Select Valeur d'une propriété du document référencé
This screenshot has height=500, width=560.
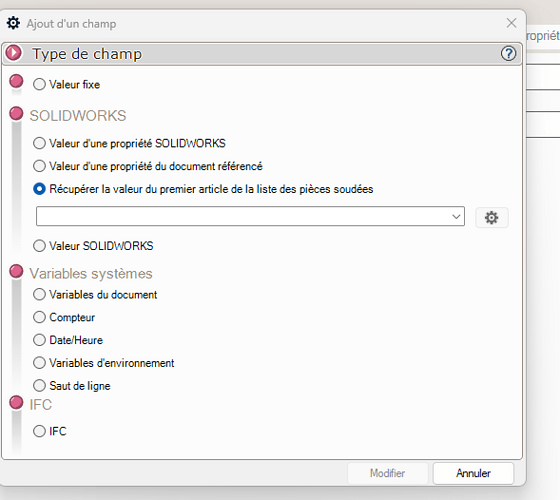click(x=39, y=166)
